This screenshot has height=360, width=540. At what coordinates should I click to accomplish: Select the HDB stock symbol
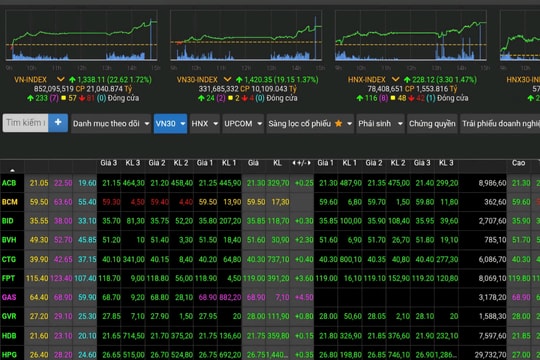(9, 336)
